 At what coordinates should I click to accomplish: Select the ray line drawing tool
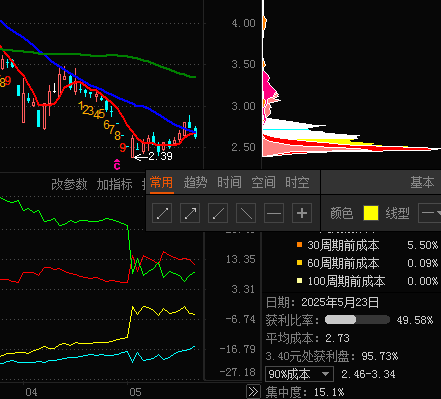click(x=218, y=213)
